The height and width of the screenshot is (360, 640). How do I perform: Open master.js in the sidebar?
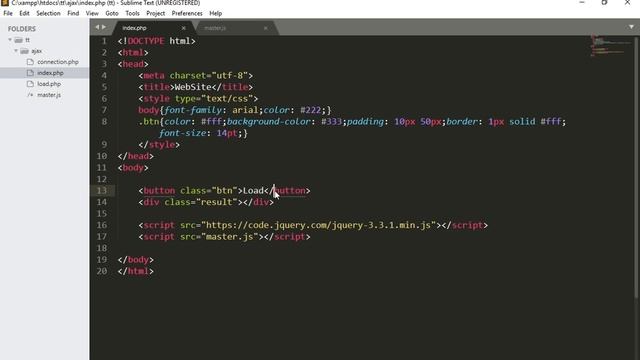(49, 95)
